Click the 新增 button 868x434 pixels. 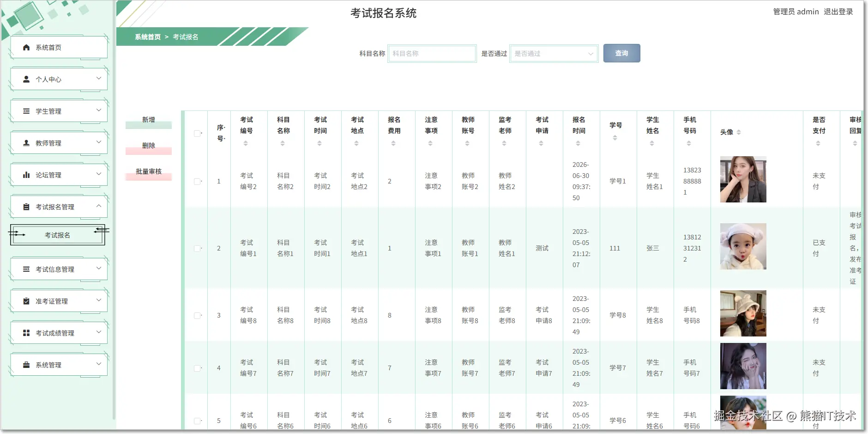(149, 120)
